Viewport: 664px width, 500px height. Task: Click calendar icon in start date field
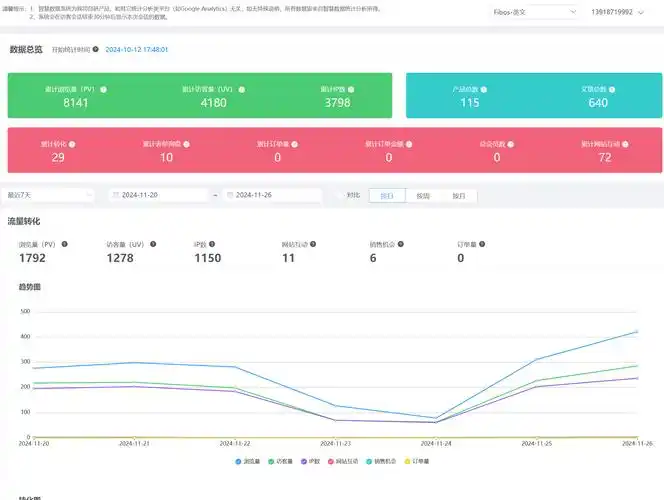(116, 196)
